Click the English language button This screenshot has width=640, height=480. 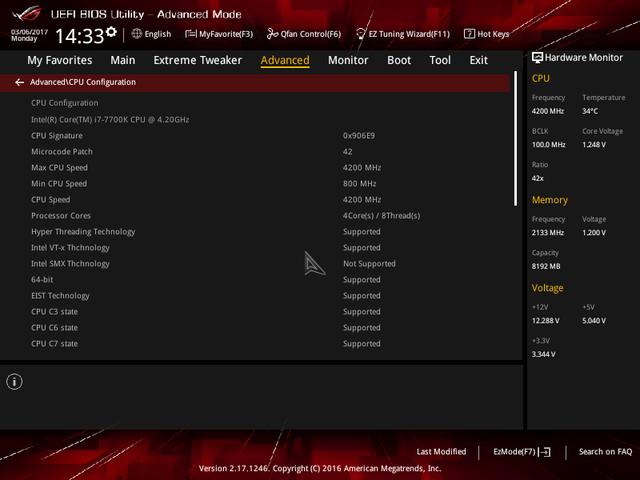pyautogui.click(x=151, y=34)
